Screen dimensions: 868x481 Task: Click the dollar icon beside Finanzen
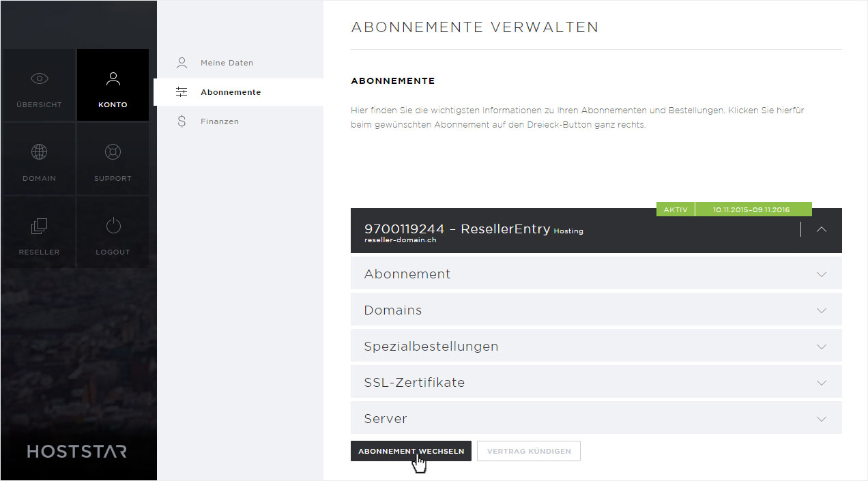[182, 121]
